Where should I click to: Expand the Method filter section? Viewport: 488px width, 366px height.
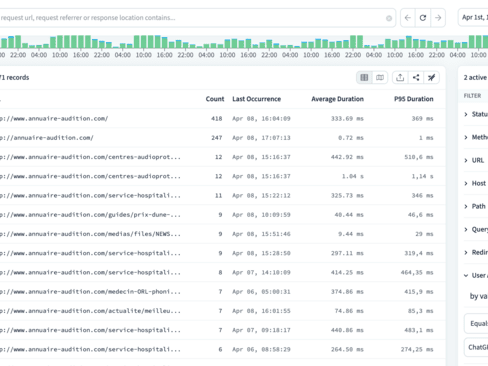click(x=476, y=137)
